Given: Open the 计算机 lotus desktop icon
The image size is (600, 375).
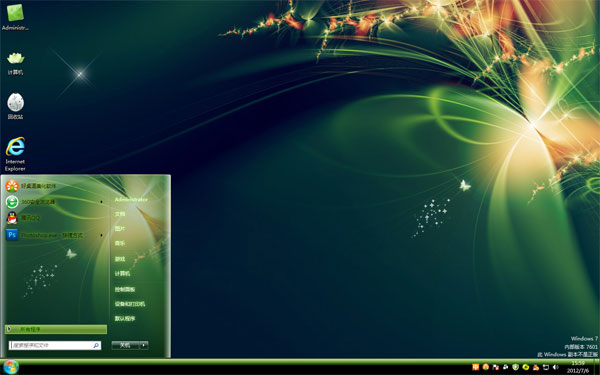Looking at the screenshot, I should 15,63.
